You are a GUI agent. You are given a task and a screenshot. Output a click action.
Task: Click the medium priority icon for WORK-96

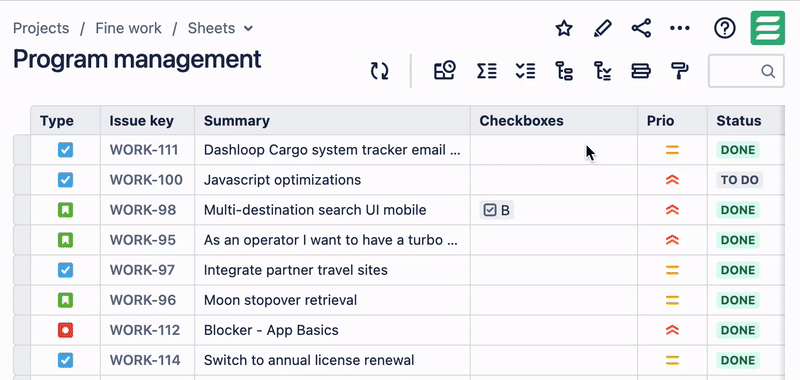[672, 300]
